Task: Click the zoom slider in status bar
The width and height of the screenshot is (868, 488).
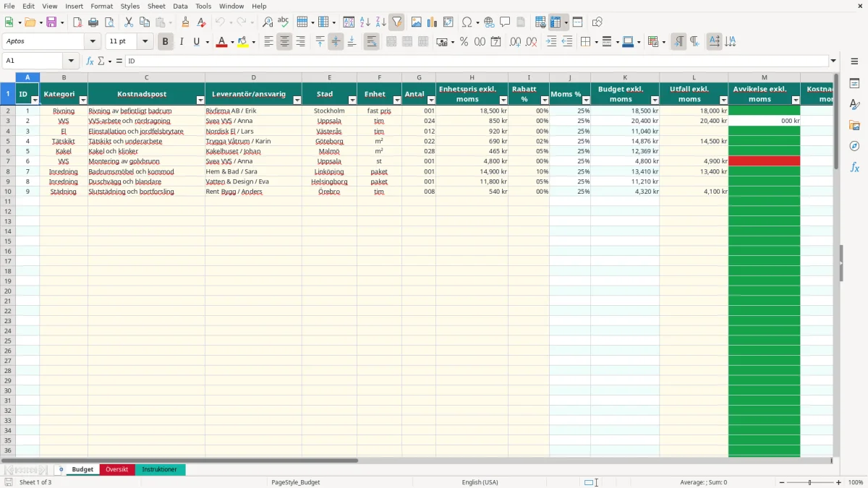Action: coord(809,482)
